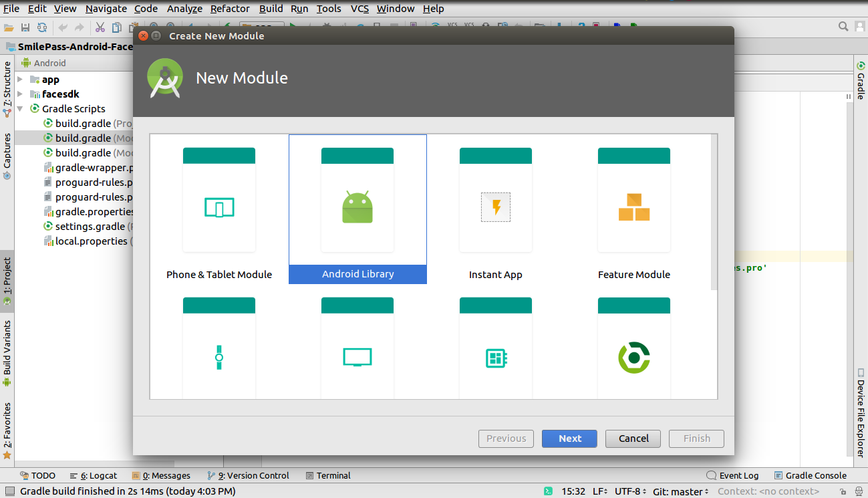Select gradle-wrapper.properties file in tree
868x498 pixels.
click(x=88, y=168)
